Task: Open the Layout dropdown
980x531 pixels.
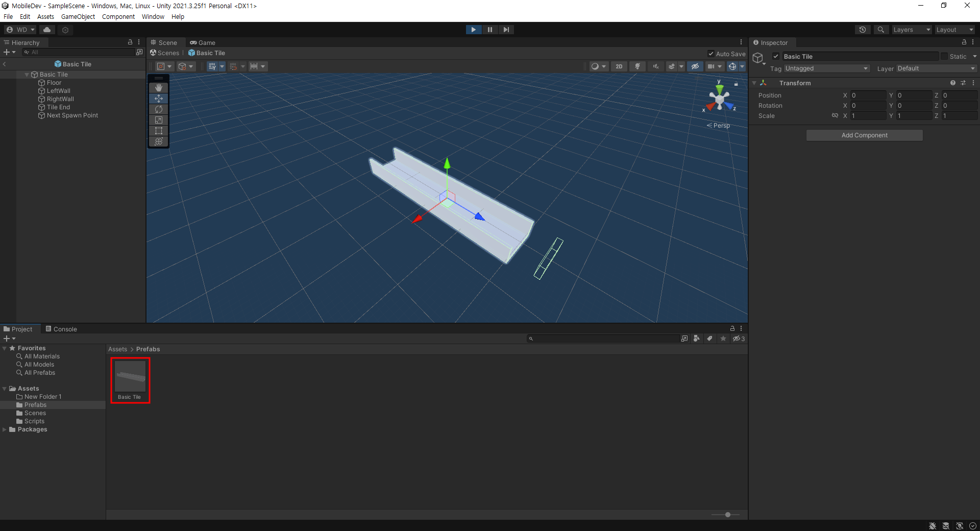Action: click(x=954, y=30)
